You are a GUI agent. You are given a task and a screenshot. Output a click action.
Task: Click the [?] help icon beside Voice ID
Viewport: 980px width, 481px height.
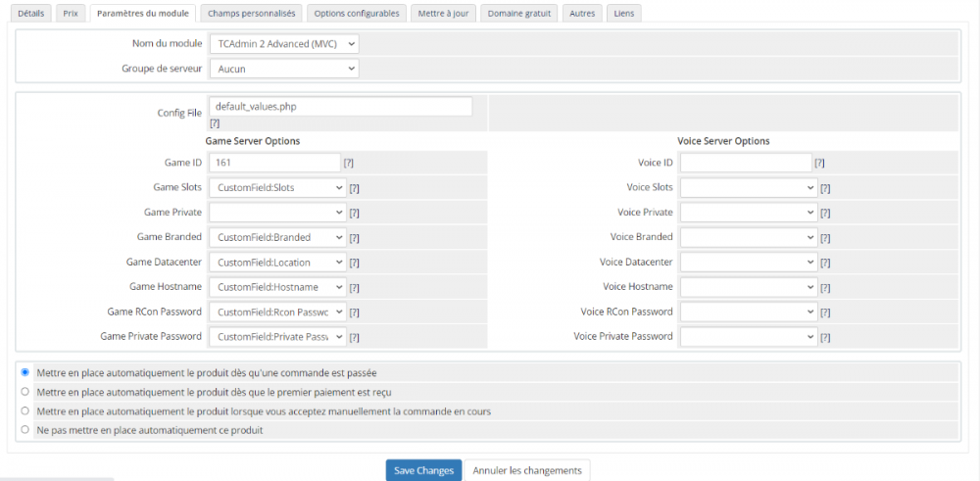click(x=819, y=163)
